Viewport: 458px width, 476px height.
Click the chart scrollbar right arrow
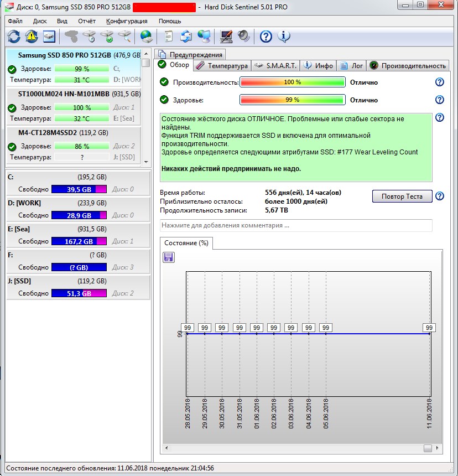click(x=437, y=448)
